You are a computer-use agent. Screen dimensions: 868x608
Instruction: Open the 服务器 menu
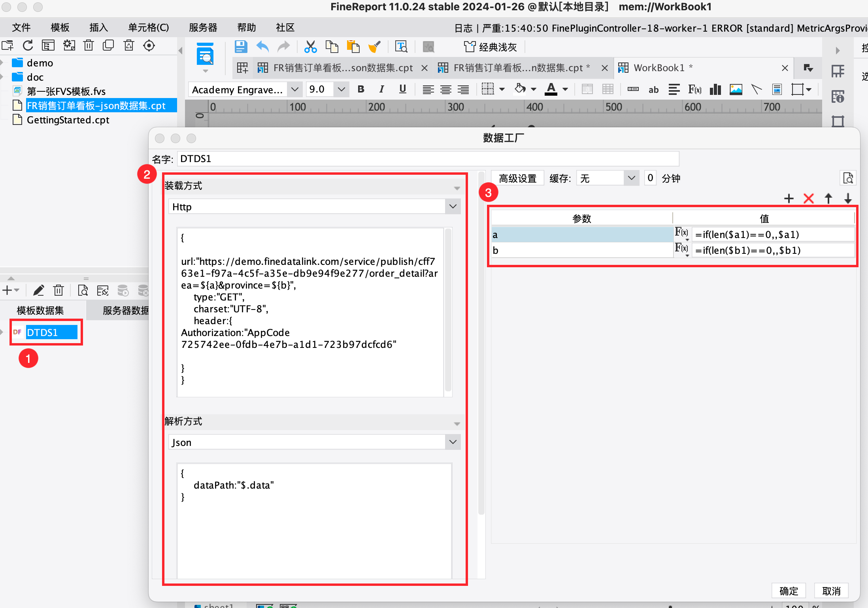(203, 28)
